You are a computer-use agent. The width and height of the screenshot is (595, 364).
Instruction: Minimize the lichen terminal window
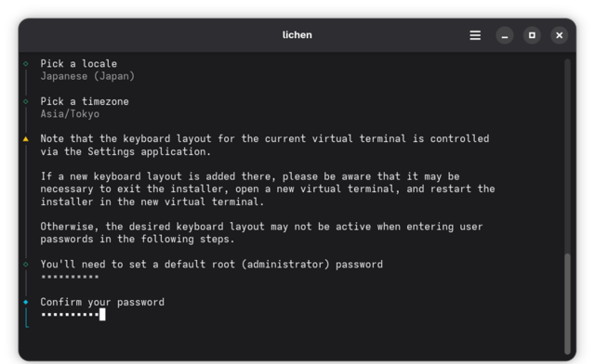pyautogui.click(x=505, y=35)
